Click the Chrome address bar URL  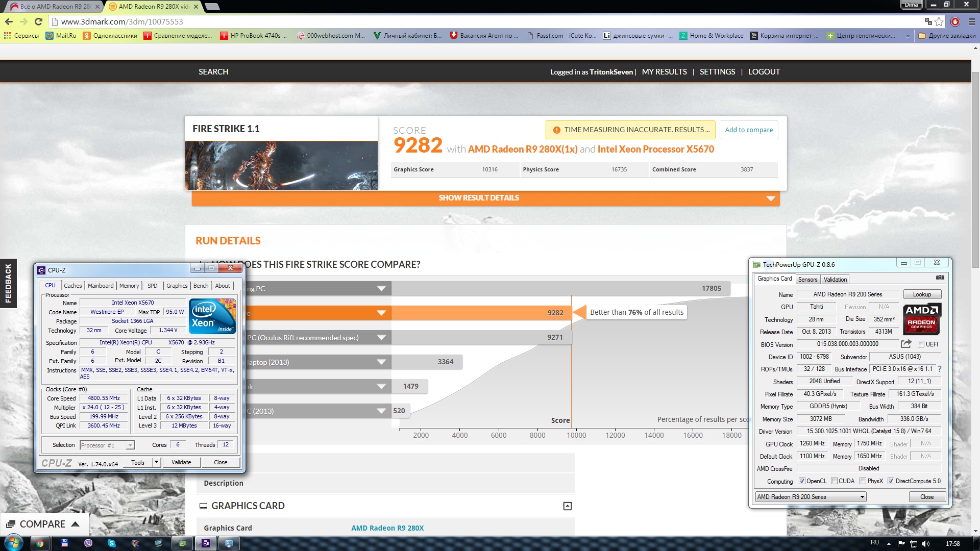point(122,21)
